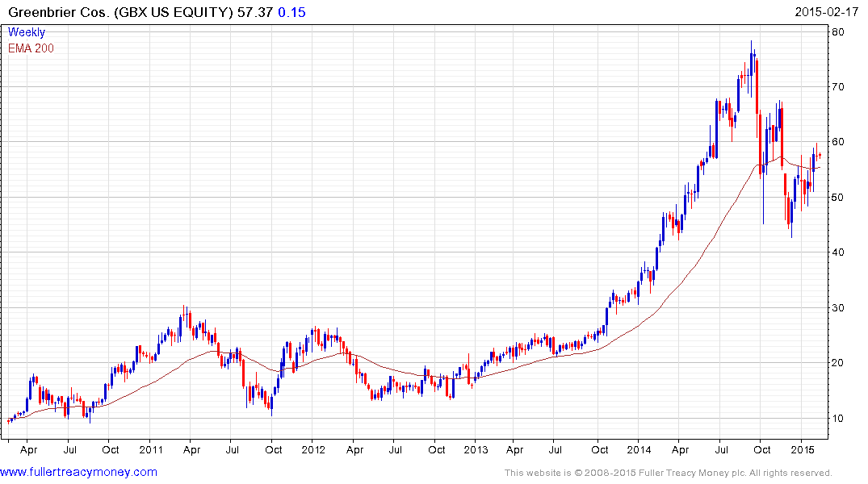The image size is (868, 484).
Task: Click the price change value 0.15
Action: [x=291, y=12]
